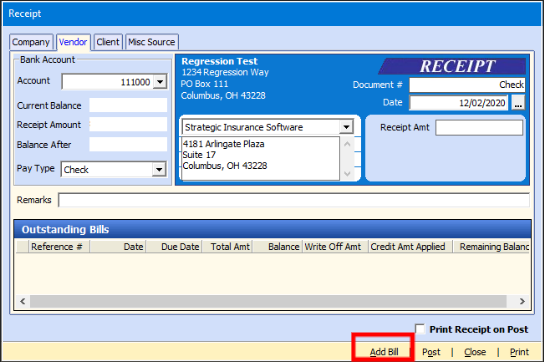Image resolution: width=544 pixels, height=362 pixels.
Task: Click the Add Bill link
Action: point(384,352)
